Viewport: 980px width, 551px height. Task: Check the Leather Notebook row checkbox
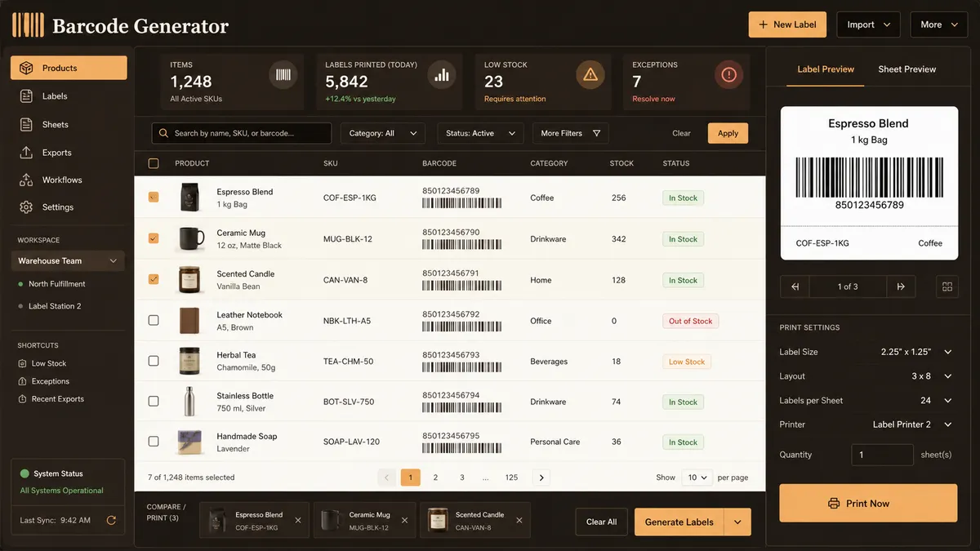pos(154,321)
